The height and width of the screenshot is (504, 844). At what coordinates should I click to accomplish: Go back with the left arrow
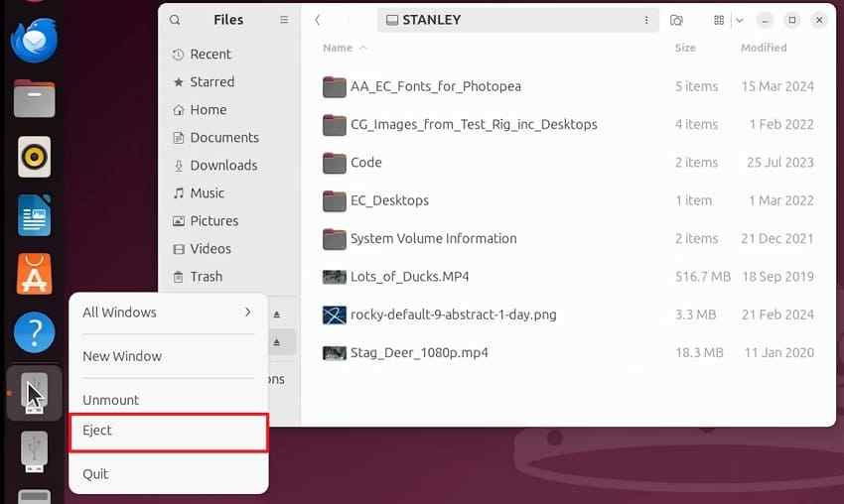[318, 20]
